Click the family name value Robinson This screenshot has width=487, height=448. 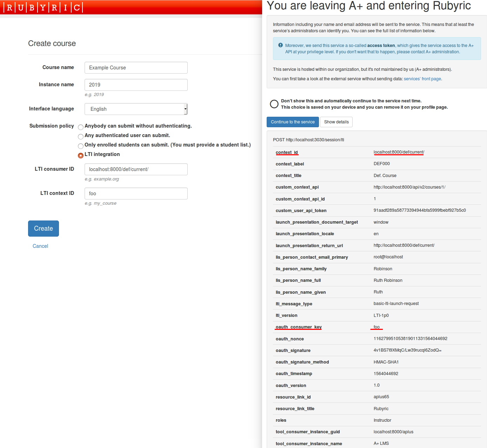coord(383,269)
